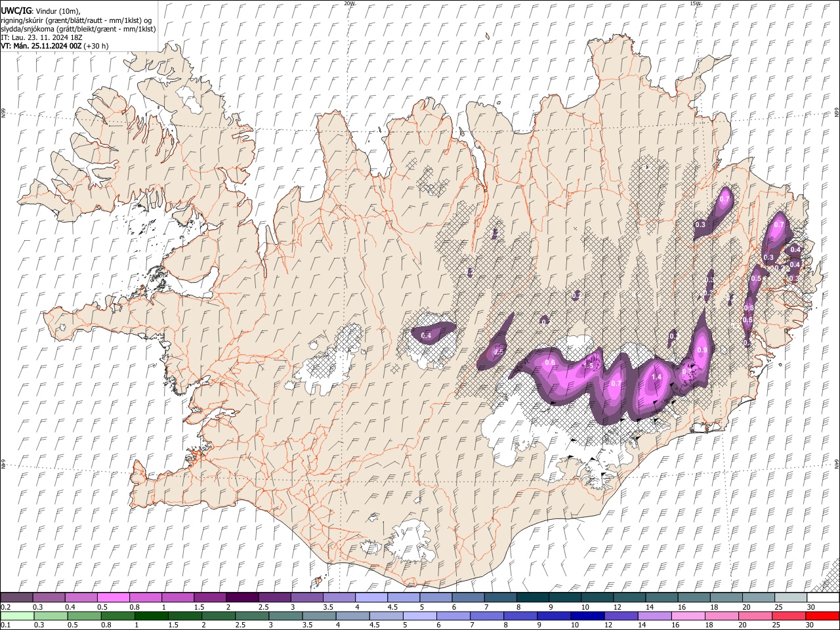This screenshot has width=840, height=630.
Task: Click the white top-row swatch above 30
Action: point(822,598)
